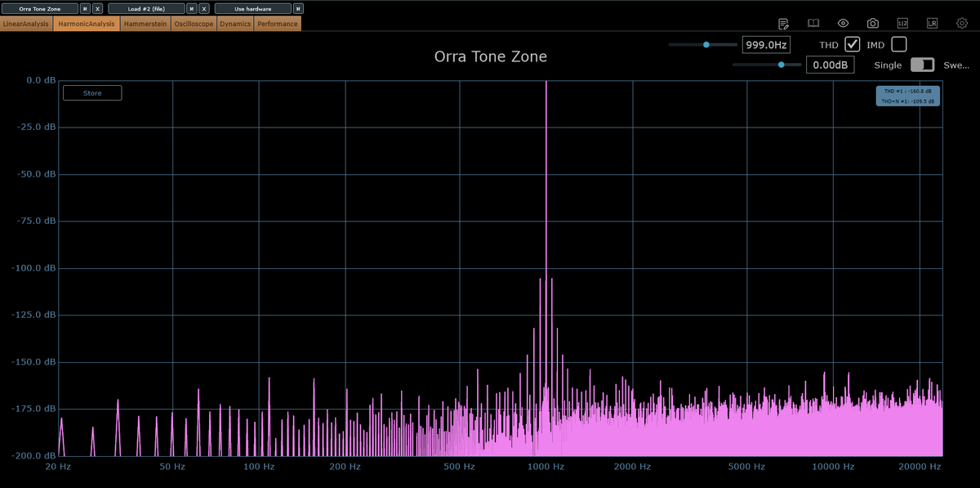Click the 500 Hz axis label

coord(459,467)
